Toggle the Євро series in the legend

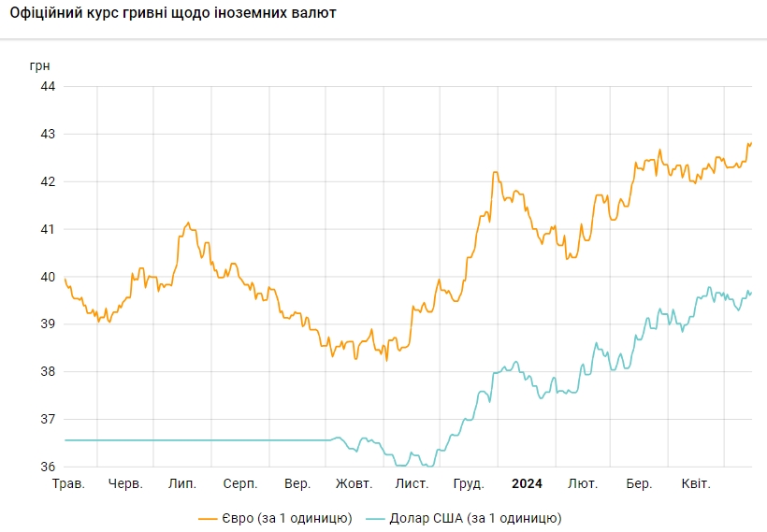click(x=287, y=518)
